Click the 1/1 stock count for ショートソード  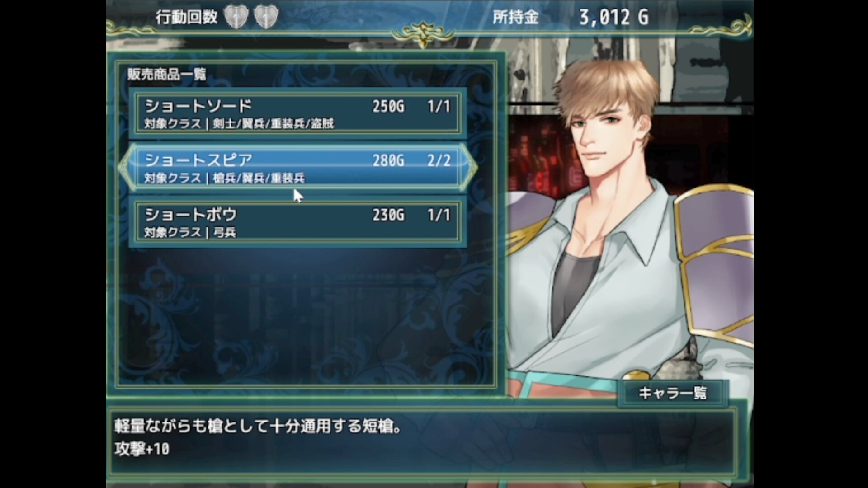pos(439,106)
